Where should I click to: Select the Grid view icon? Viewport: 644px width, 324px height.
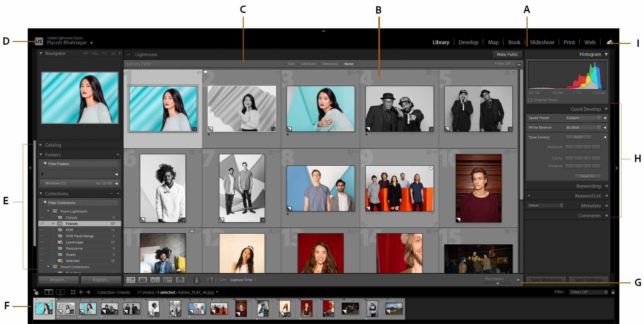pos(131,280)
